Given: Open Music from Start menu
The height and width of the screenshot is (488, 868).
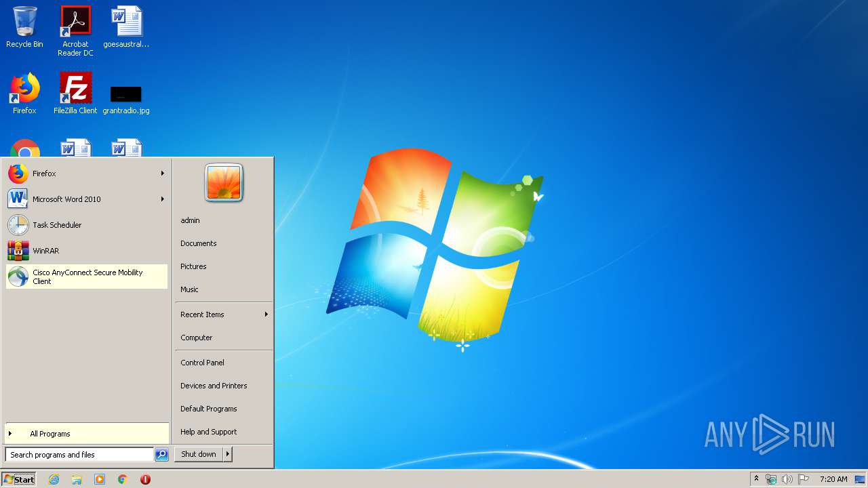Looking at the screenshot, I should pyautogui.click(x=189, y=289).
